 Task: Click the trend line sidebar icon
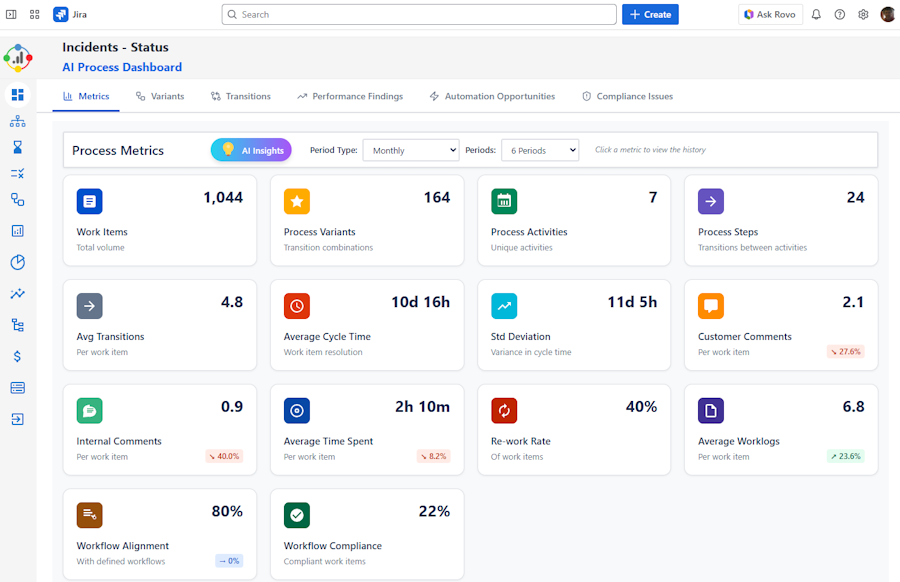tap(17, 294)
